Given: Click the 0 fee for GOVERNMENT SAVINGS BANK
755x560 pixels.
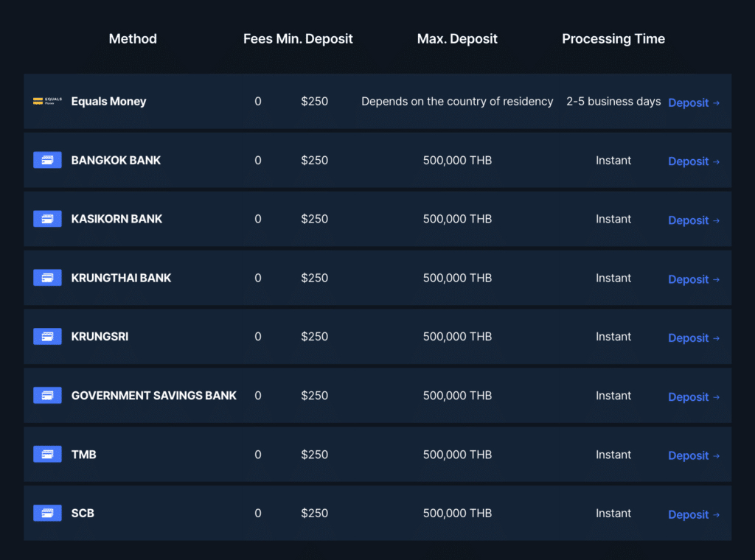Looking at the screenshot, I should tap(258, 396).
